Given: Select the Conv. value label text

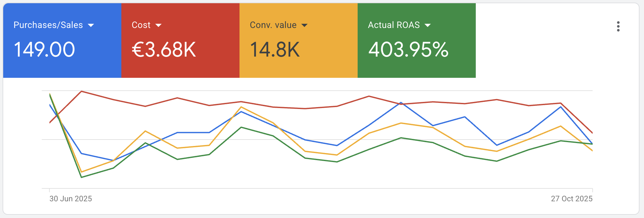Looking at the screenshot, I should (x=273, y=25).
